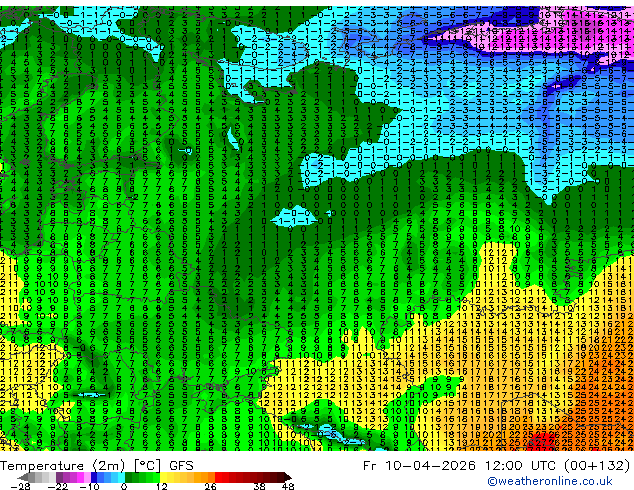Viewport: 634px width, 490px height.
Task: Click the '-10' legend scale label
Action: click(89, 486)
